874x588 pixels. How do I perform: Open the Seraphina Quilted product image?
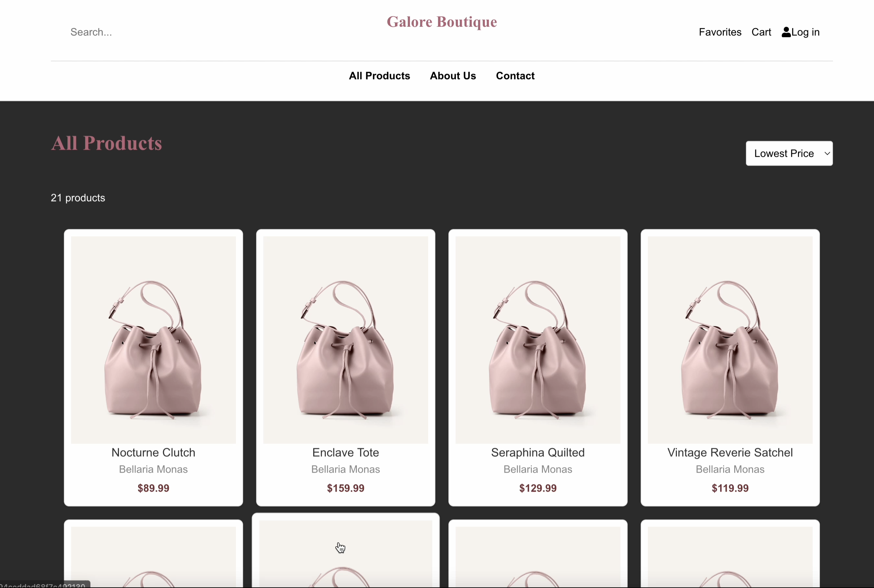click(537, 339)
